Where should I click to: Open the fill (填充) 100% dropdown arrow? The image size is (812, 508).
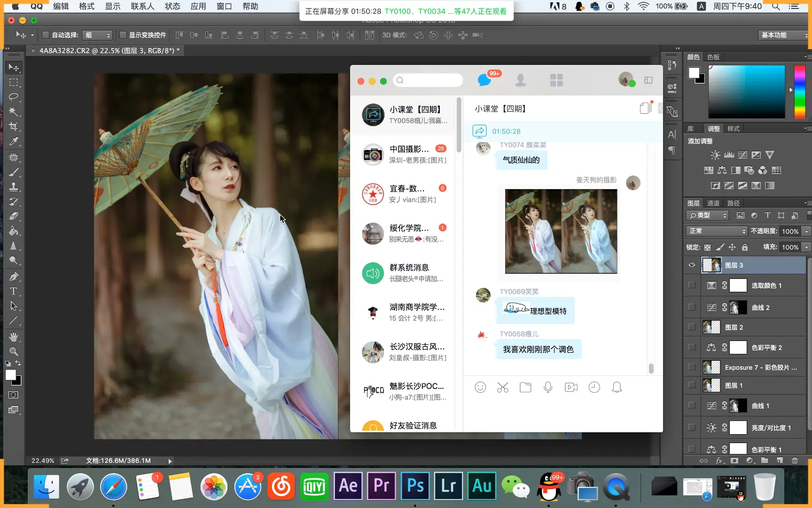807,247
